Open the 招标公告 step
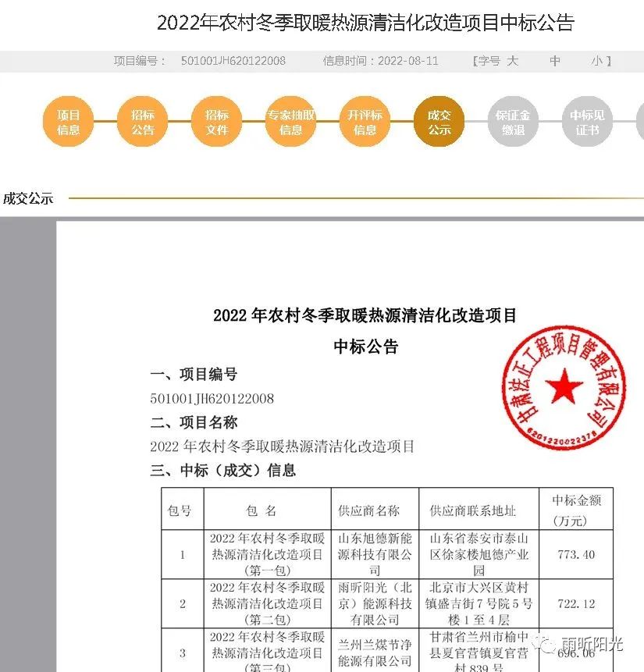The width and height of the screenshot is (644, 672). click(142, 123)
